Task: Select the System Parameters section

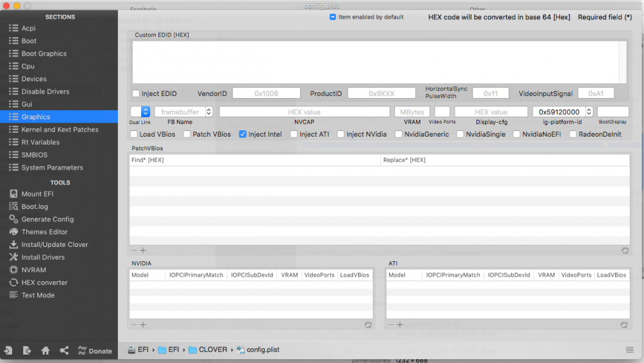Action: (59, 168)
